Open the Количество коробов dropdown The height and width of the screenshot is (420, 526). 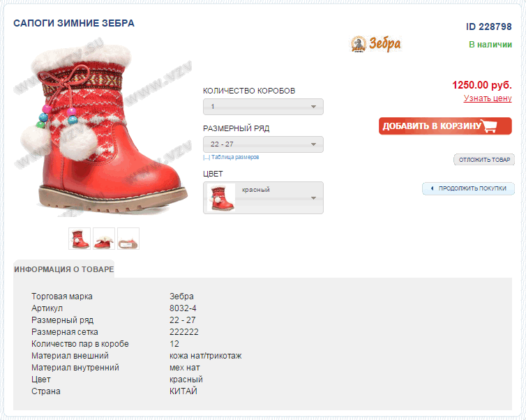tap(263, 107)
